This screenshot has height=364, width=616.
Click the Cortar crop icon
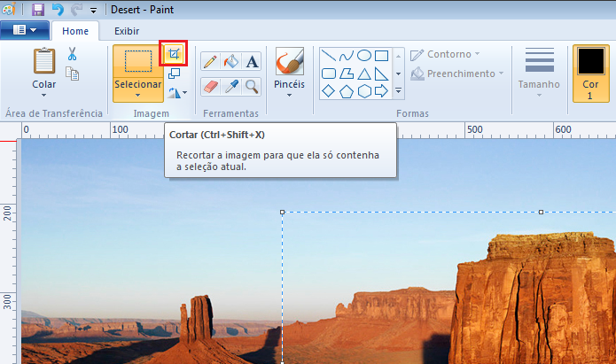(x=174, y=53)
